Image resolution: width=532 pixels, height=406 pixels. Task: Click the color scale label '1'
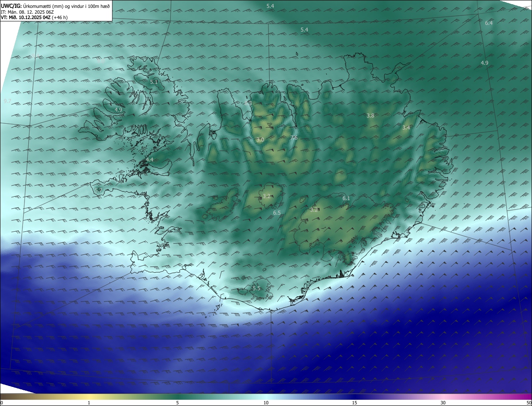pyautogui.click(x=89, y=403)
